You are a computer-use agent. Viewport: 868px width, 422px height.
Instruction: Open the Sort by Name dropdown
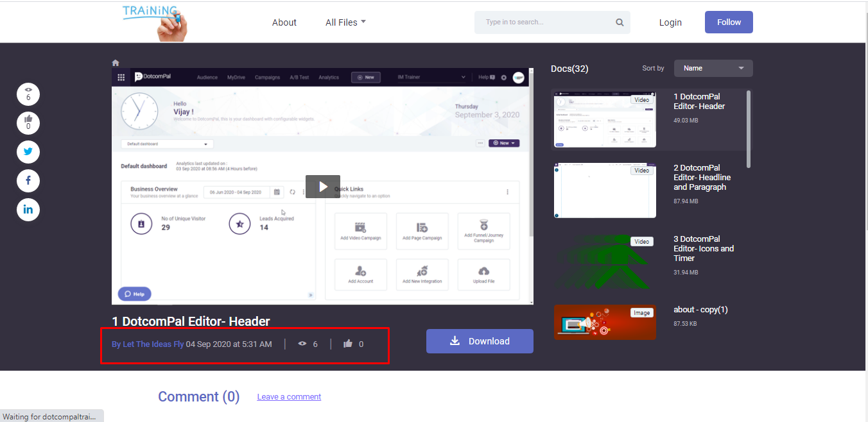pos(713,68)
